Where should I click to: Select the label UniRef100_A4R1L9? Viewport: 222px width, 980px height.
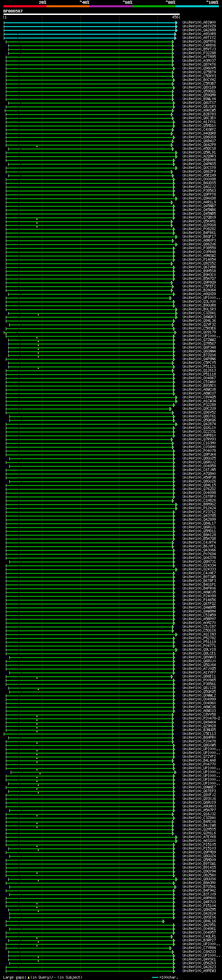199,202
